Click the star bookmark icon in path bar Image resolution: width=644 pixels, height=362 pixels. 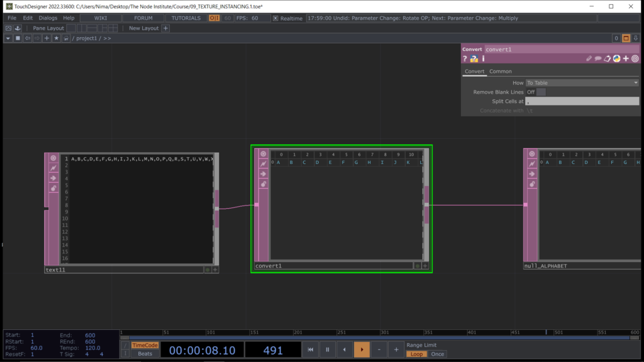pyautogui.click(x=56, y=38)
